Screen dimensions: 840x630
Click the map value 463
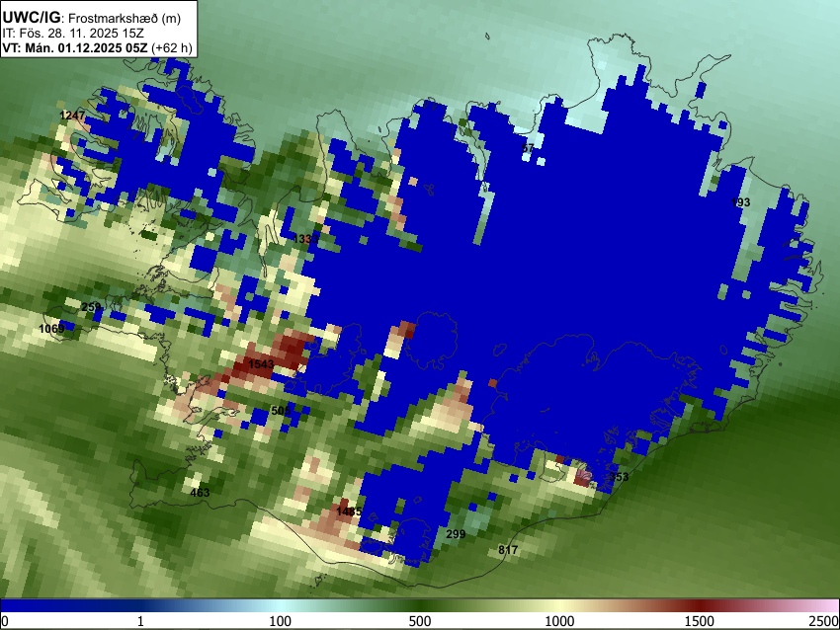pos(200,493)
